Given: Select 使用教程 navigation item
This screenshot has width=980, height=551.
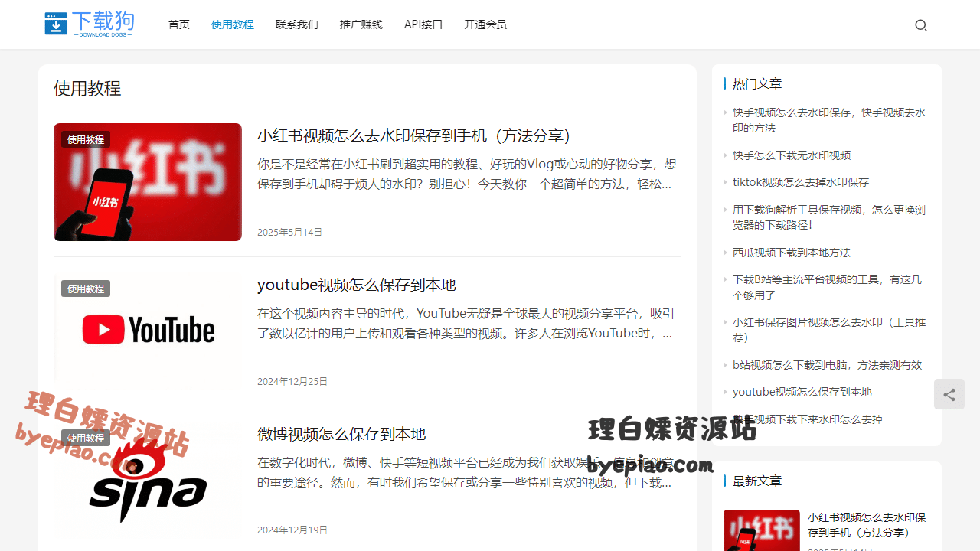Looking at the screenshot, I should point(233,24).
